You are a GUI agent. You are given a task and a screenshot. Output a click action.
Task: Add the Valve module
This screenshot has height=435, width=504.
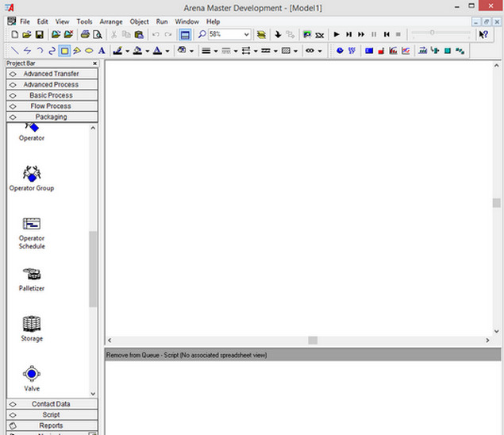point(32,379)
